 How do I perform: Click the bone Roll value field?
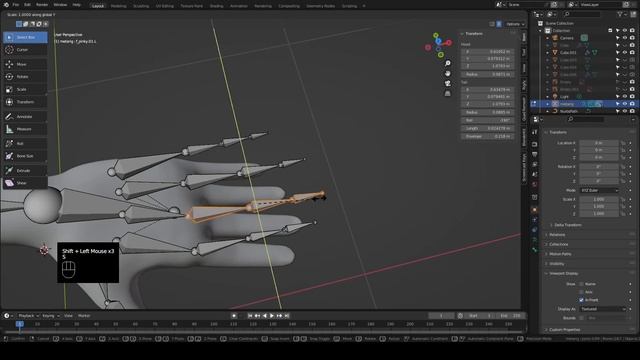click(488, 120)
